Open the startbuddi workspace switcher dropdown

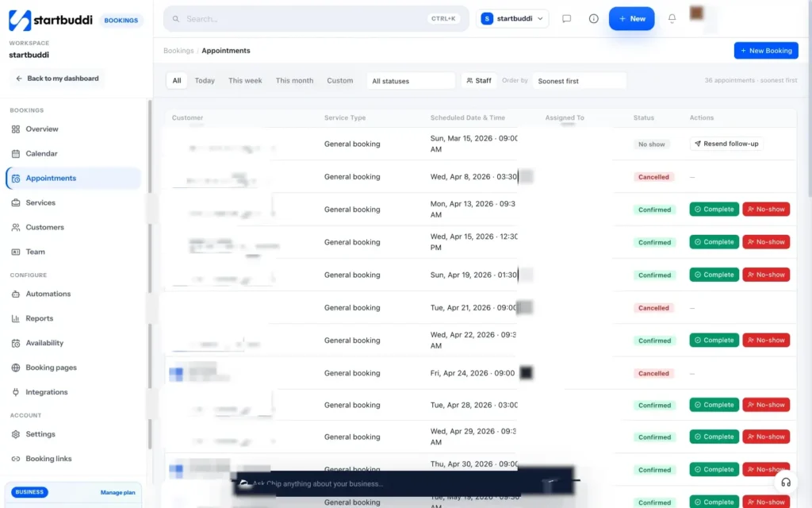pyautogui.click(x=512, y=19)
